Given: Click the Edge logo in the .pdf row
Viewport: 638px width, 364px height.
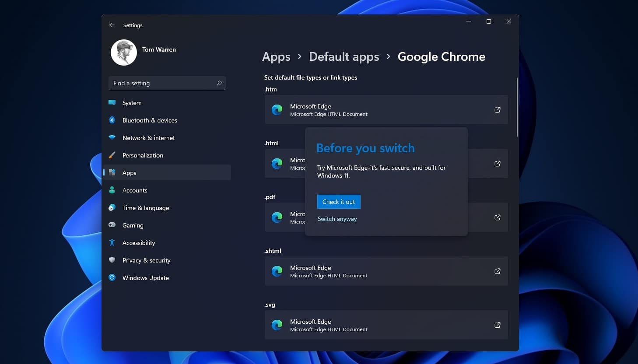Looking at the screenshot, I should [277, 217].
